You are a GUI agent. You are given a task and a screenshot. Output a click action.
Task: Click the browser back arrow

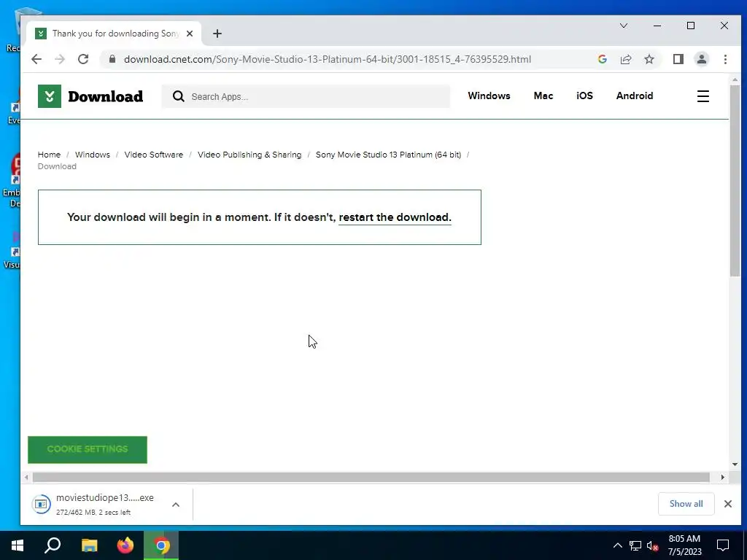click(x=36, y=59)
